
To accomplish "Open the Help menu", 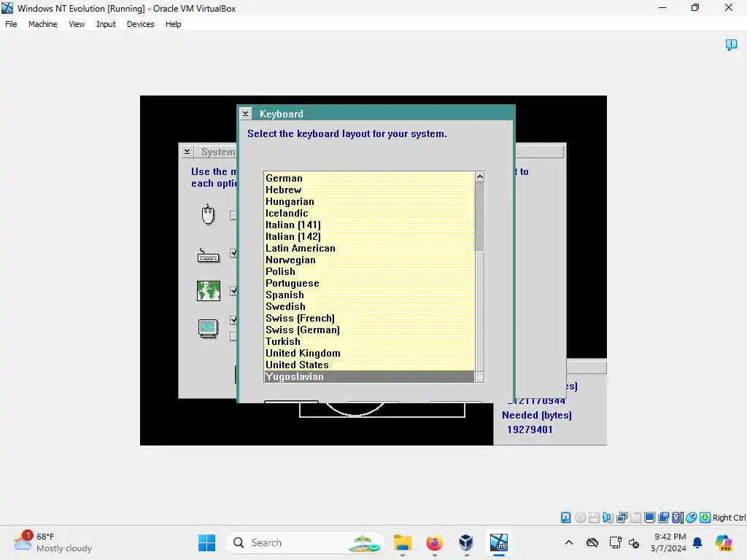I will tap(173, 24).
